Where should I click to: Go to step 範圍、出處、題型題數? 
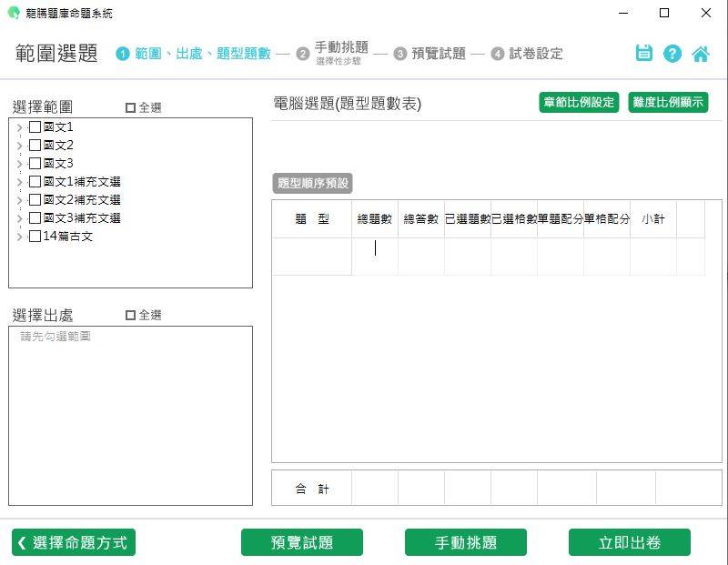coord(203,54)
